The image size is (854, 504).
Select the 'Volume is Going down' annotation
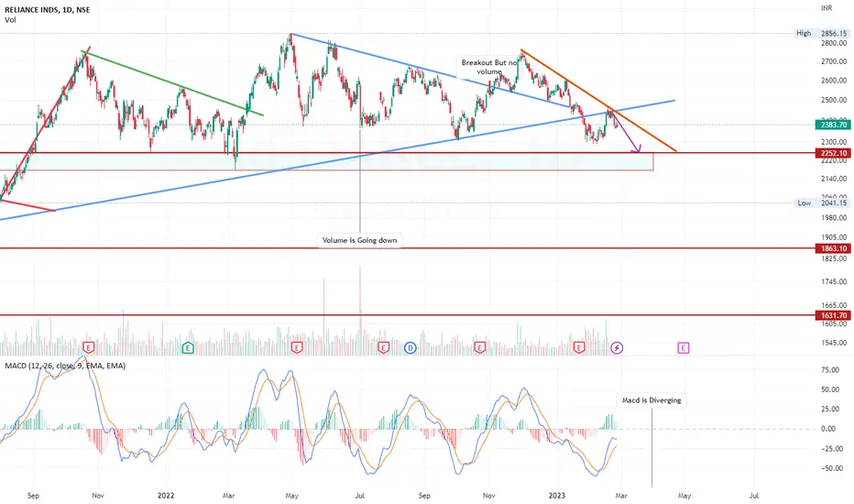[x=359, y=240]
